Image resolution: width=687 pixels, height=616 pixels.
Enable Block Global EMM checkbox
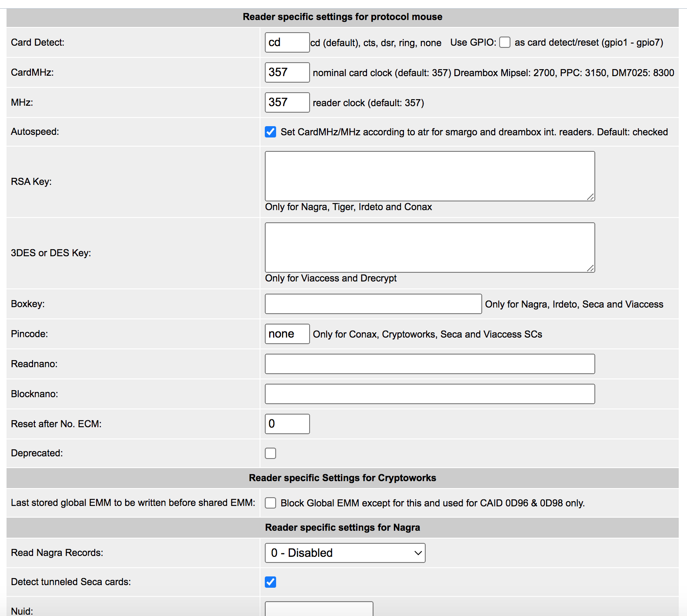[270, 503]
